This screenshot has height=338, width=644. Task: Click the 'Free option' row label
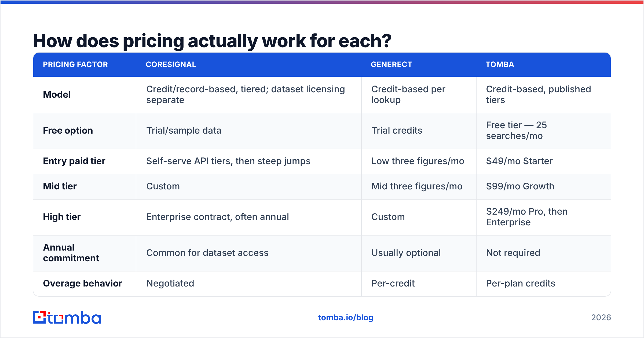(x=68, y=131)
